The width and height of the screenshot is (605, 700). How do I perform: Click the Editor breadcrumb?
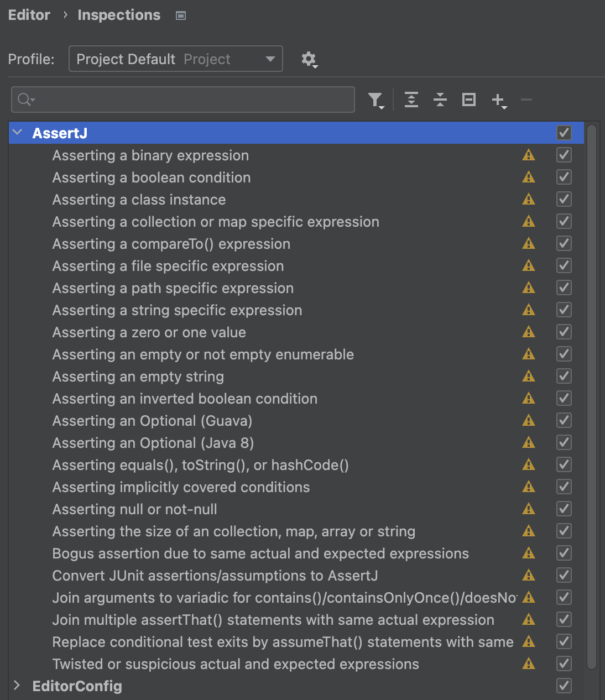pyautogui.click(x=29, y=15)
